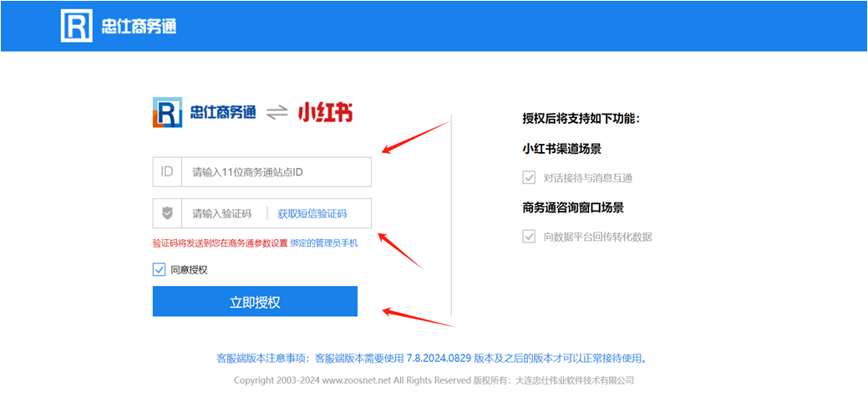Click the shield icon in verification field
Viewport: 868px width, 418px height.
point(167,213)
